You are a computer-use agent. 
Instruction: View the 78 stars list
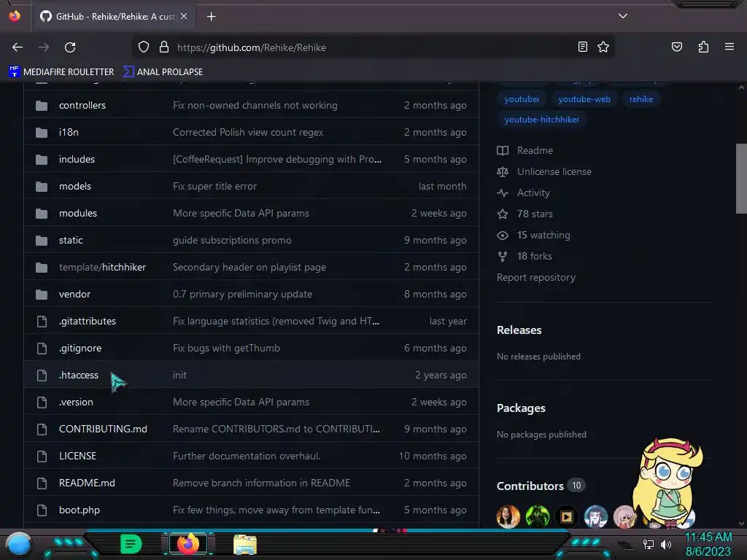pos(525,214)
